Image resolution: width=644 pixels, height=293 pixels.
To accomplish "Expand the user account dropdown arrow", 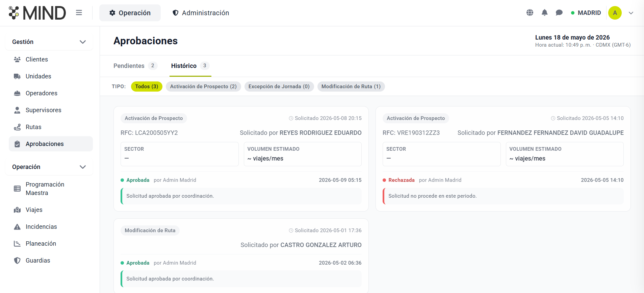I will 631,13.
